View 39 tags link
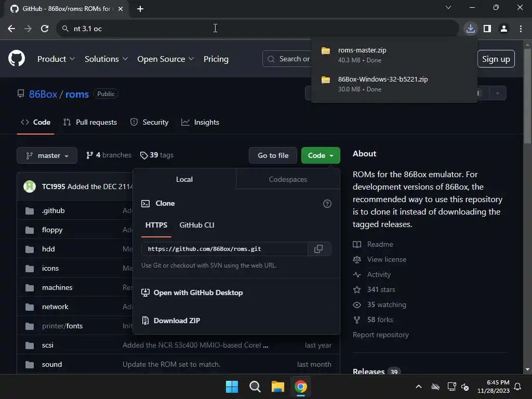Screen dimensions: 532x399 click(x=157, y=155)
